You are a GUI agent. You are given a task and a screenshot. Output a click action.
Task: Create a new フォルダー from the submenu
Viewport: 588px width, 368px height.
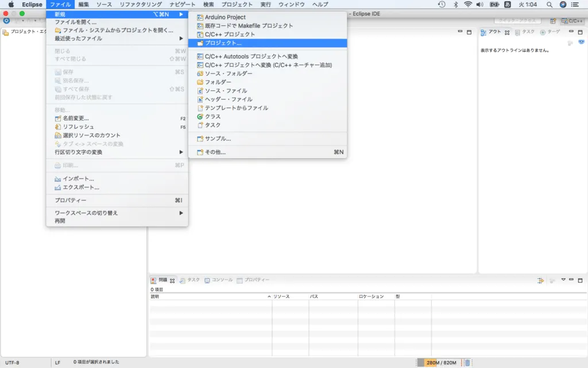268,82
